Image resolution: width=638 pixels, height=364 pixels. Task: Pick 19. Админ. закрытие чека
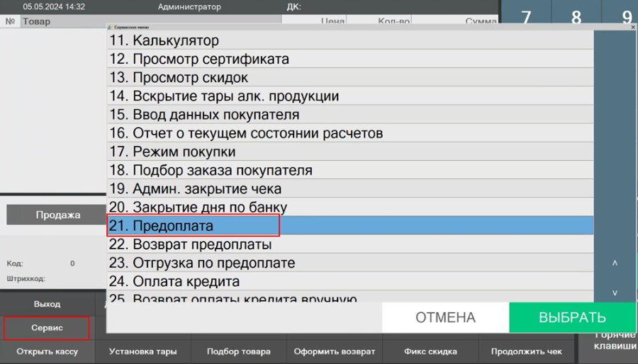pos(350,188)
